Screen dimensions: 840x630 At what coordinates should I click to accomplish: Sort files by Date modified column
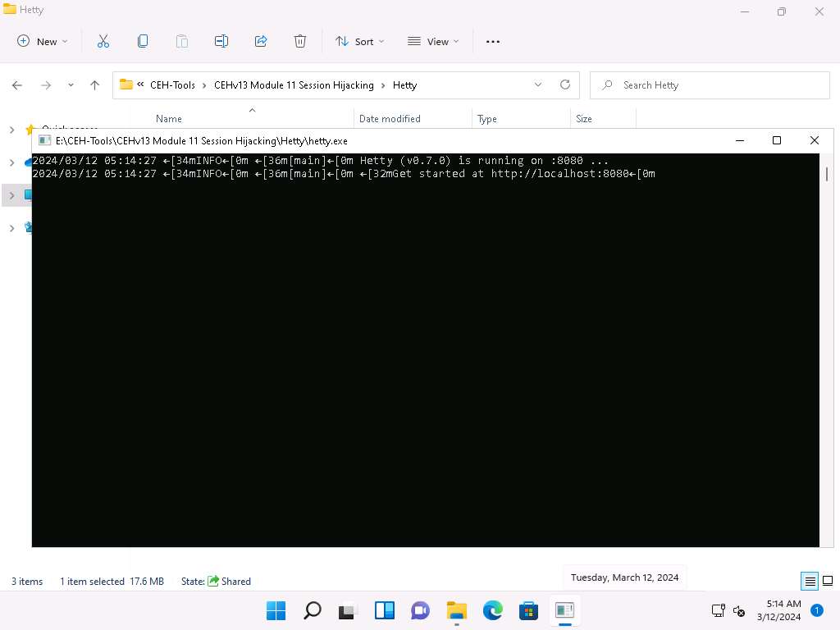click(390, 119)
